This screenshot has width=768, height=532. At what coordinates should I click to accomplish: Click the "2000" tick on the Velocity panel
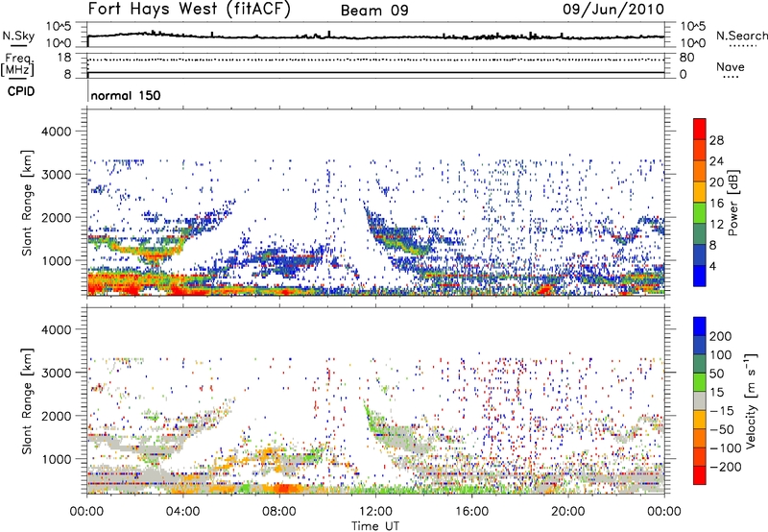coord(57,416)
